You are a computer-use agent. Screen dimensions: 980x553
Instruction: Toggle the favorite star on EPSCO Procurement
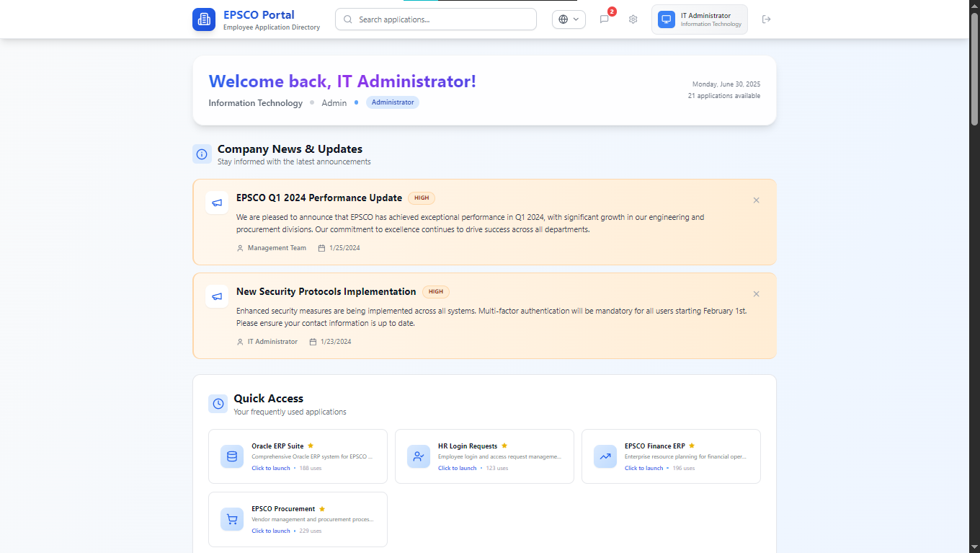pyautogui.click(x=322, y=508)
